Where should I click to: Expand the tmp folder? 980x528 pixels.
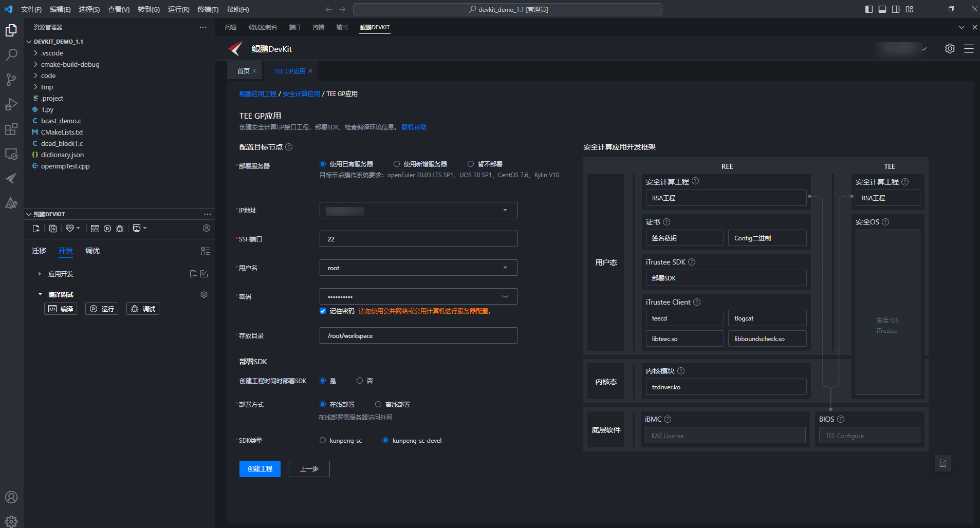coord(119,87)
